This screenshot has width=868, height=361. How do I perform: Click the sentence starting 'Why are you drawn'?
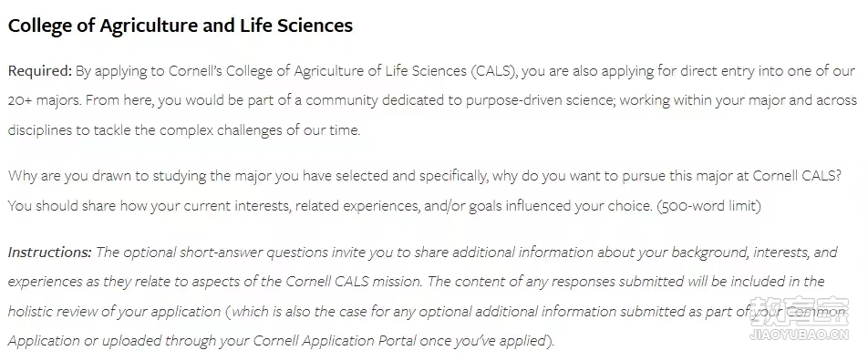[x=425, y=176]
